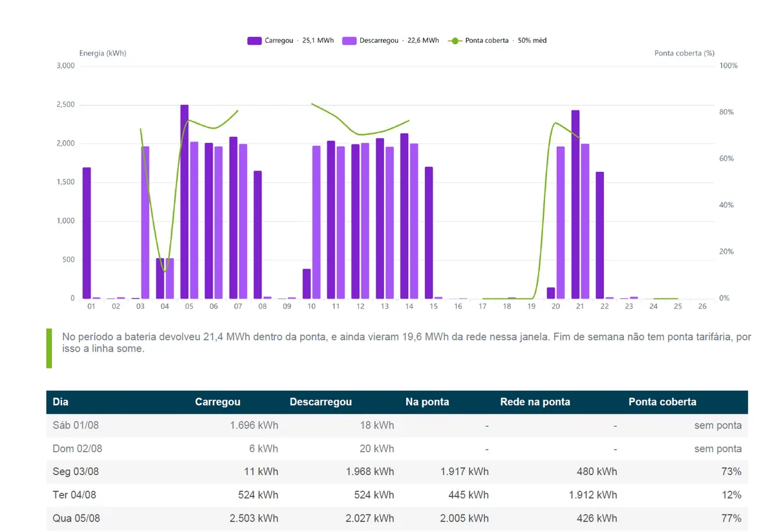Screen dimensions: 776x532
Task: Click the 1.968 kWh cell
Action: (370, 472)
